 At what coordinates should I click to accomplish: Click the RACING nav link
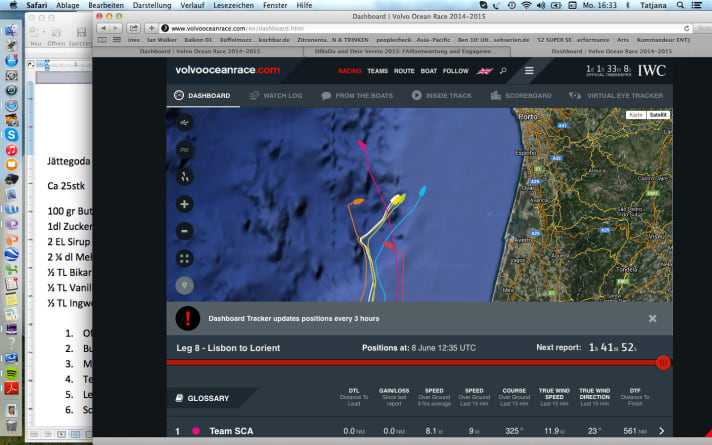[350, 71]
